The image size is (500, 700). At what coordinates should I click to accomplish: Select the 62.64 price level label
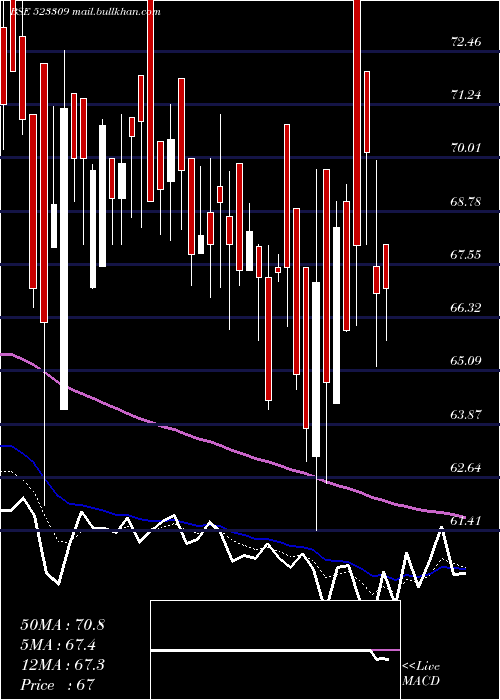point(467,468)
